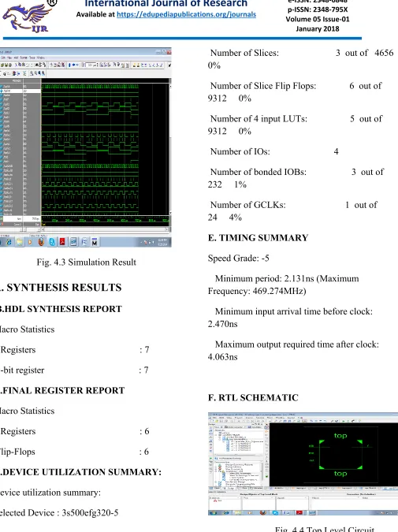Viewport: 398px width, 532px height.
Task: Click the FINAL REGISTER REPORT heading
Action: (x=62, y=390)
